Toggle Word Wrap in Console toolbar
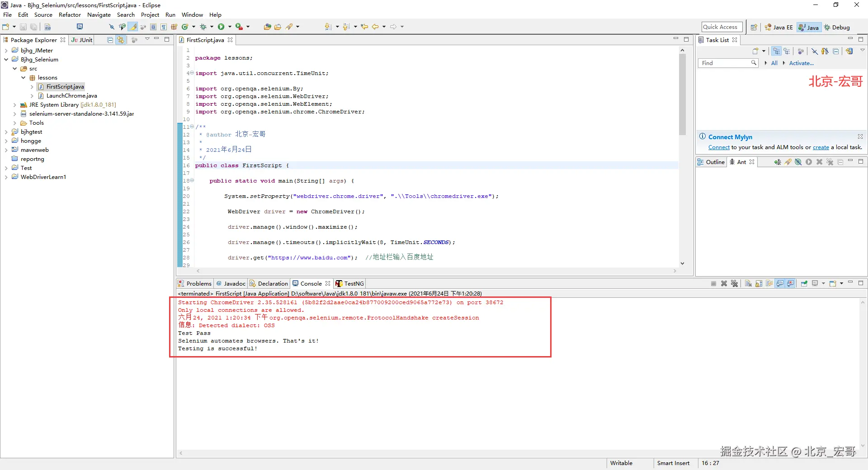 click(769, 283)
